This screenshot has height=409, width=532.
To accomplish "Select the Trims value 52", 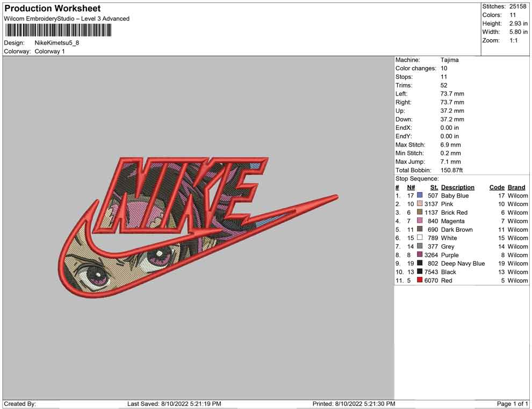I will pos(444,85).
